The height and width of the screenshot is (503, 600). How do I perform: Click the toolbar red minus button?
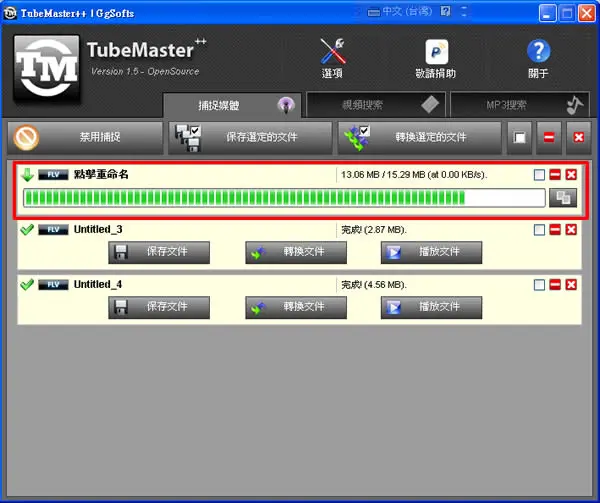(549, 138)
